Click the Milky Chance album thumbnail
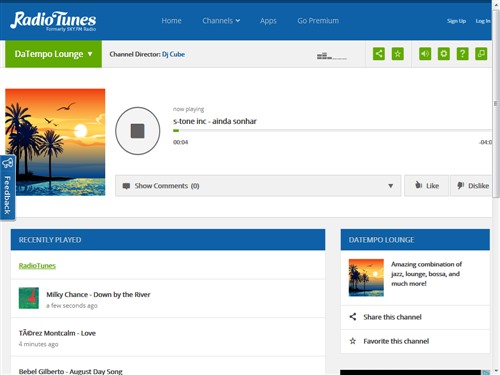 [29, 298]
